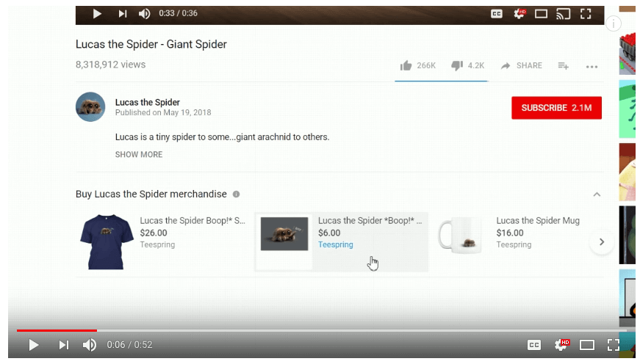This screenshot has height=364, width=640.
Task: Click the 8,318,912 views count
Action: point(111,65)
